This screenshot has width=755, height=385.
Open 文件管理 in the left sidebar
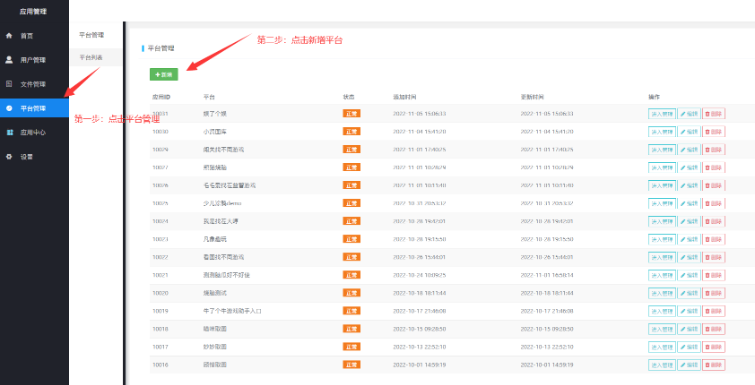click(x=34, y=84)
